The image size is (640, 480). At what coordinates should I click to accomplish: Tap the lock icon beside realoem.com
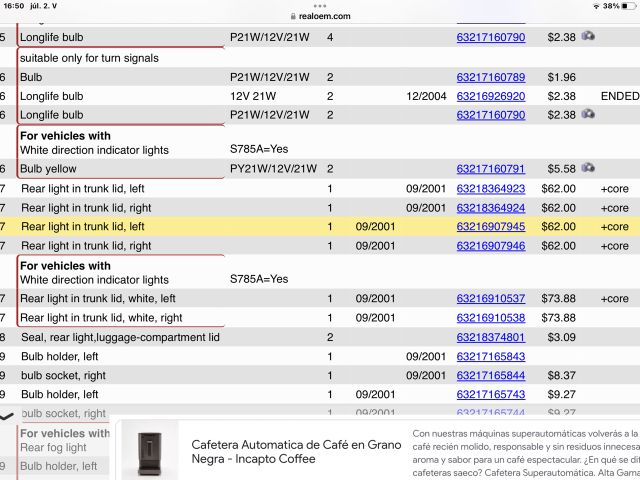(x=292, y=16)
